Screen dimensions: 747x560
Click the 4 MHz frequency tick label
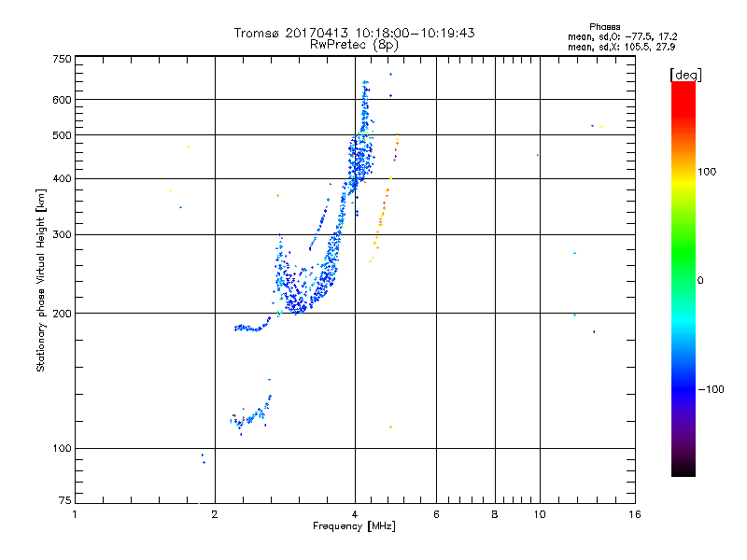[355, 514]
